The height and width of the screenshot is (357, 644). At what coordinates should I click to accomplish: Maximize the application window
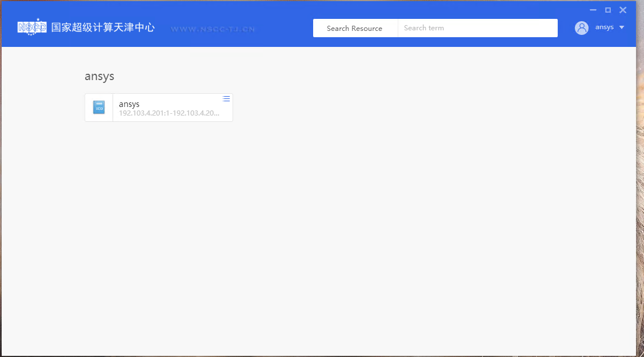[608, 10]
